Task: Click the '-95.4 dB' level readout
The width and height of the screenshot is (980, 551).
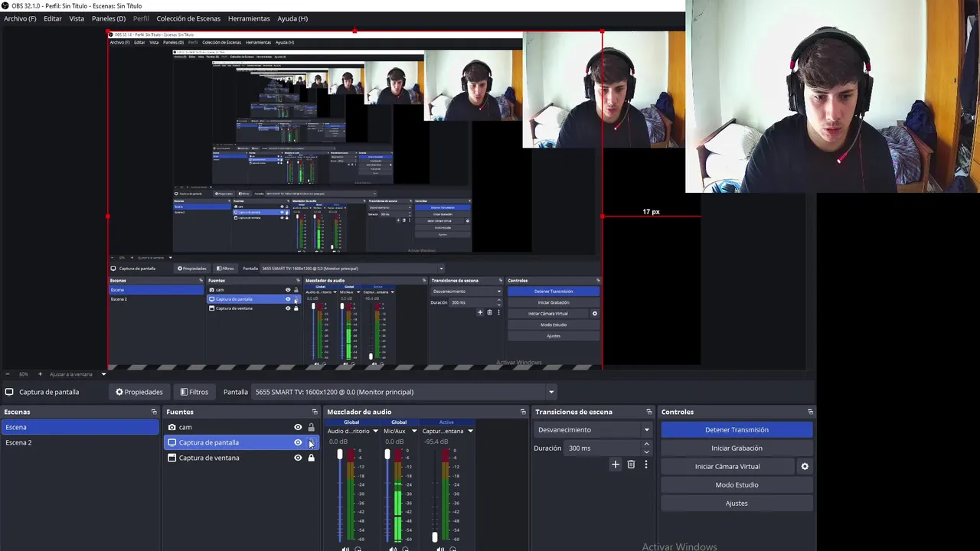Action: [436, 442]
